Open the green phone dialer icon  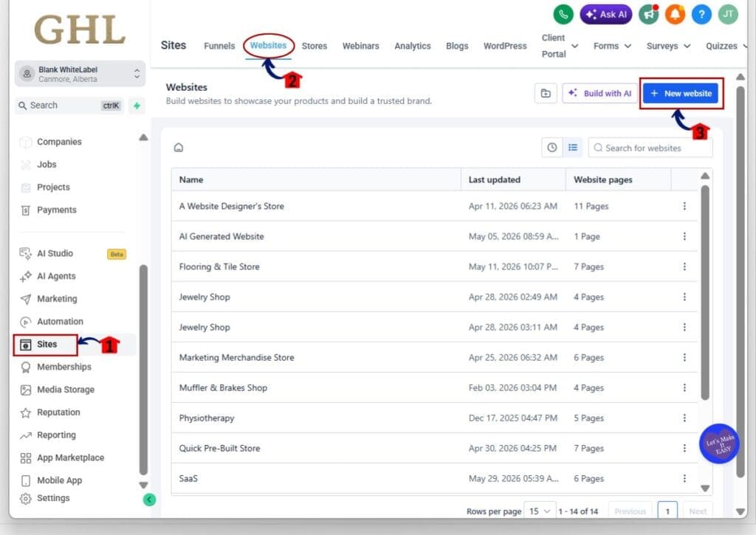pyautogui.click(x=563, y=14)
